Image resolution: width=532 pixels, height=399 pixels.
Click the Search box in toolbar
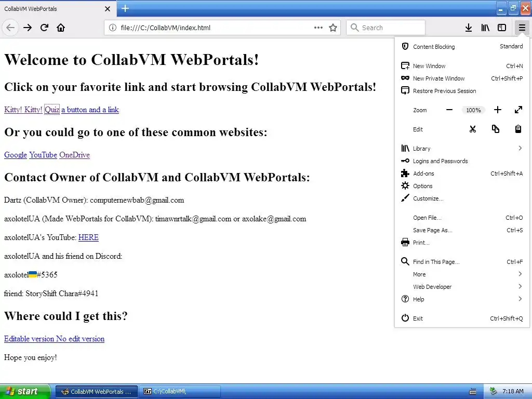click(x=385, y=28)
